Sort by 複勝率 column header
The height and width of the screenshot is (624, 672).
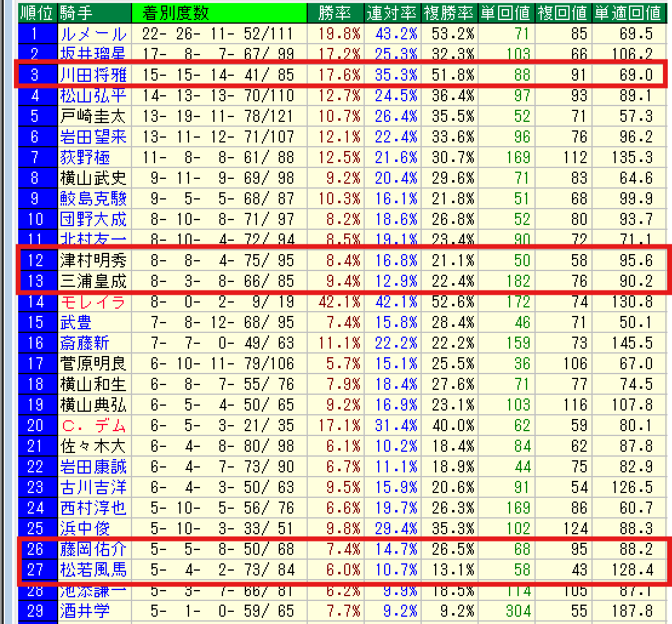(450, 12)
